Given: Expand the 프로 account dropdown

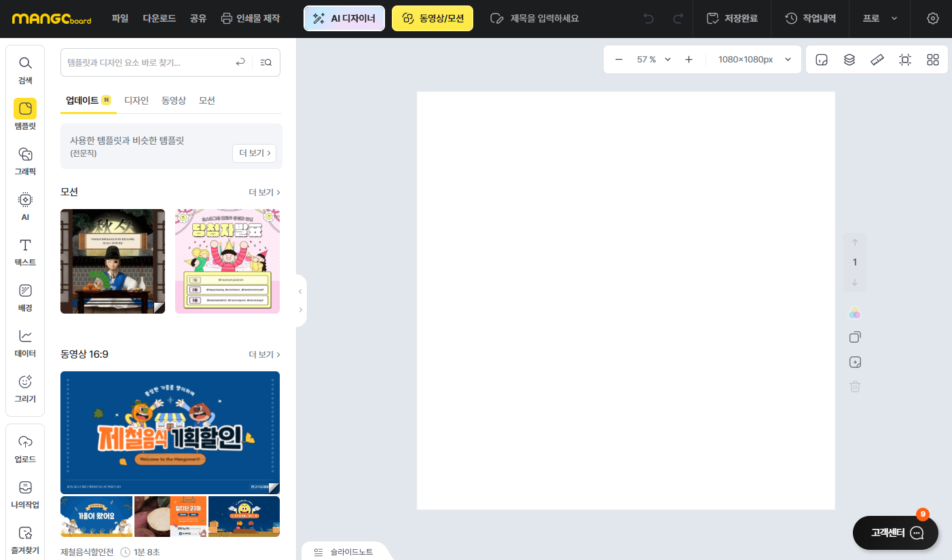Looking at the screenshot, I should [880, 18].
